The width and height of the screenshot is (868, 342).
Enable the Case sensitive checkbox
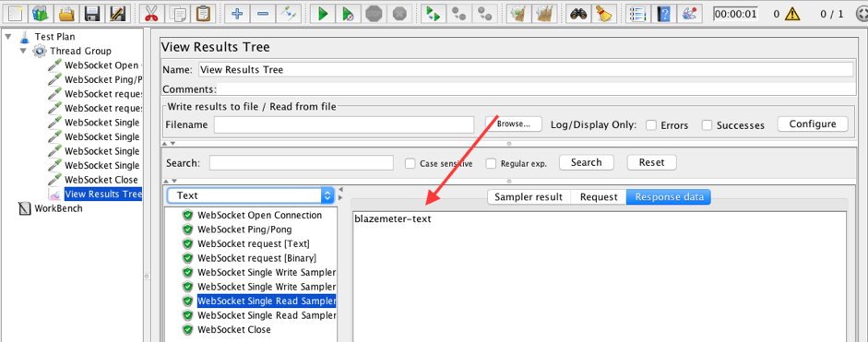410,163
